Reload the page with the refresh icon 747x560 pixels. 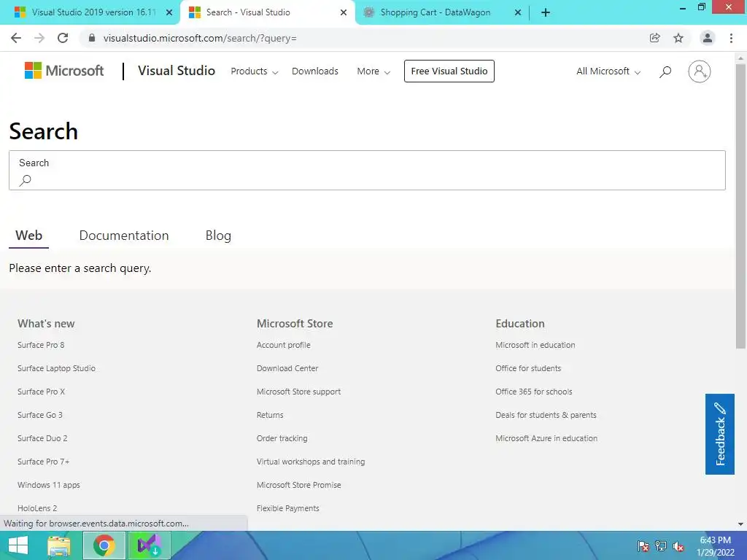[x=63, y=38]
